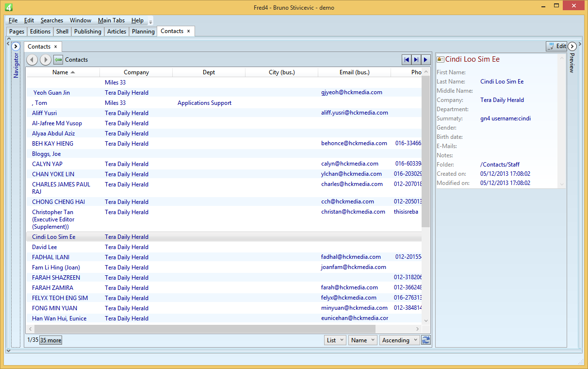Click the forward navigation arrow in Contacts toolbar
The height and width of the screenshot is (369, 588).
click(x=46, y=60)
